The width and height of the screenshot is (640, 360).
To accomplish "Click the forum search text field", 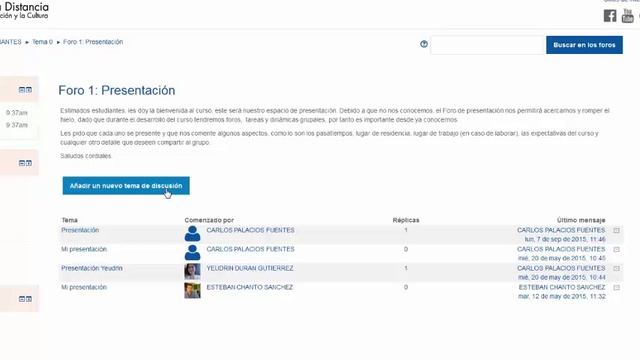I will pos(488,45).
